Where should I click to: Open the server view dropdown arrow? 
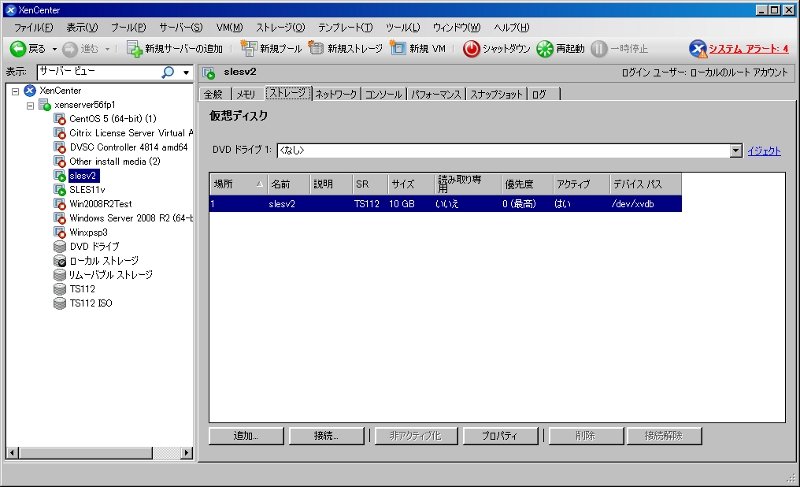(186, 73)
